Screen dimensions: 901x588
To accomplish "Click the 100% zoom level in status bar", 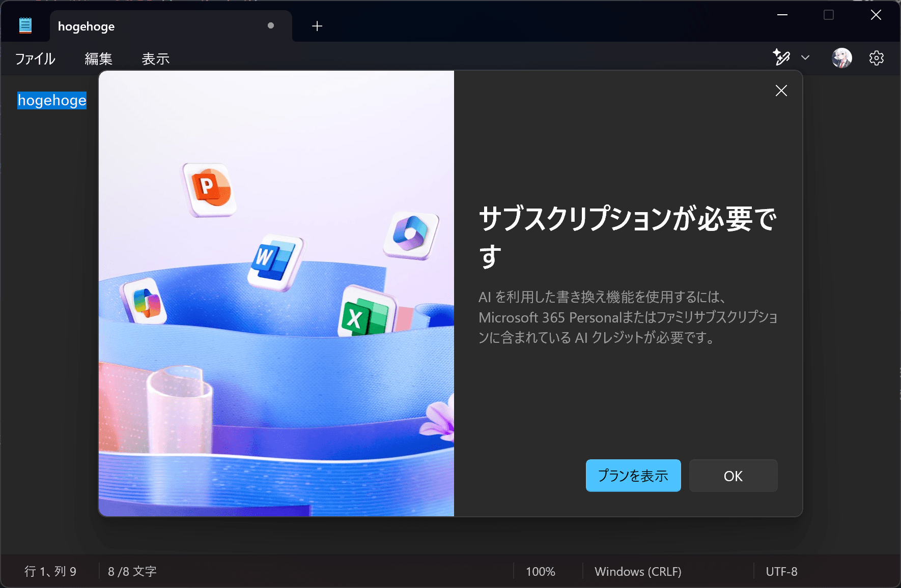I will coord(541,571).
